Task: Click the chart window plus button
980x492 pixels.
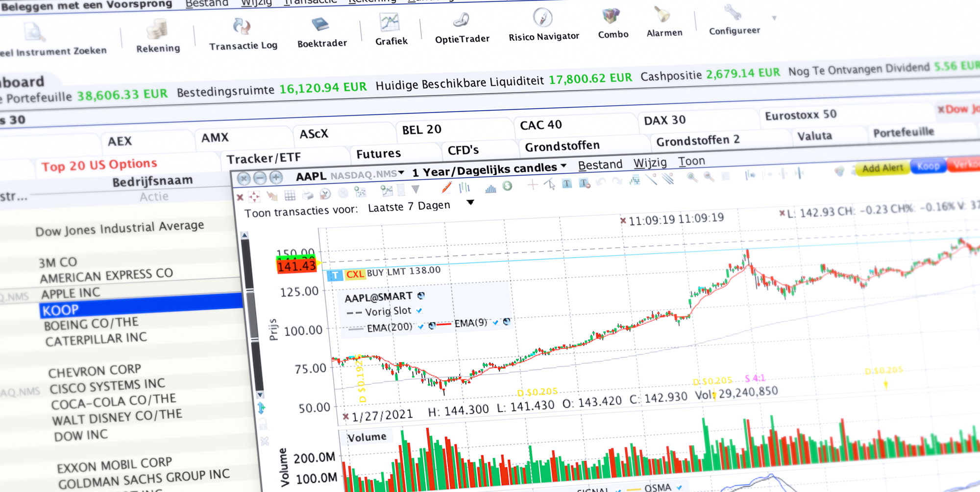Action: pos(276,177)
